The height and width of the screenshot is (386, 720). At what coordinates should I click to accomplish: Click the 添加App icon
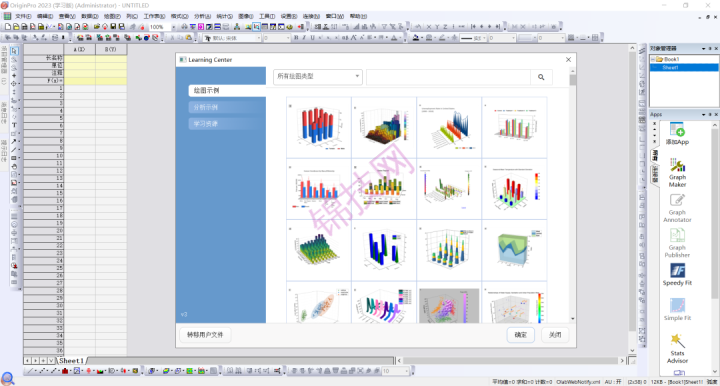[677, 134]
